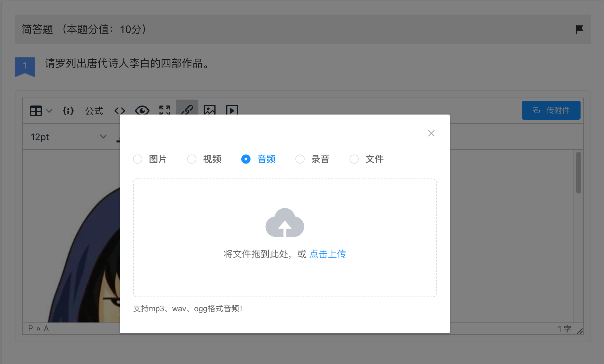Click the editor vertical scrollbar thumb
The width and height of the screenshot is (604, 364).
pyautogui.click(x=578, y=172)
